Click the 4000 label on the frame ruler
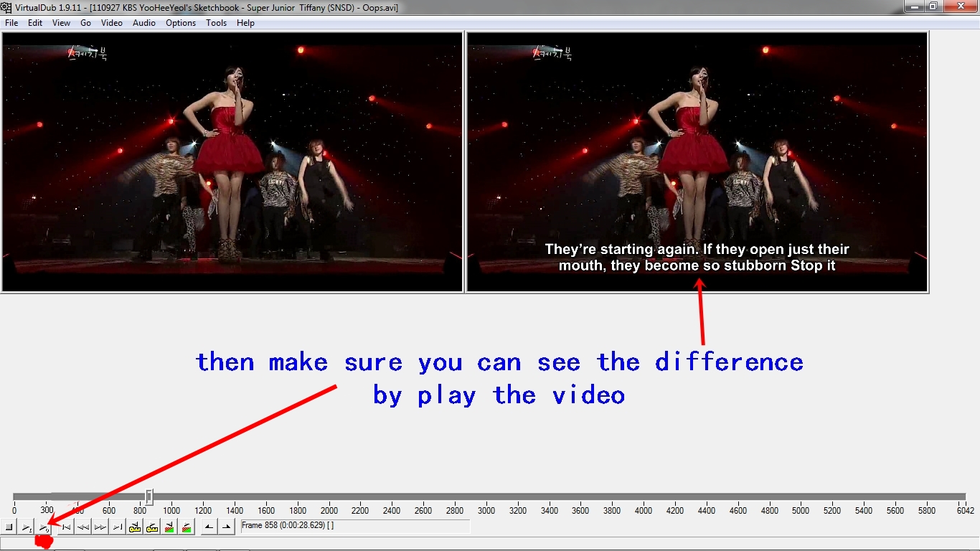This screenshot has width=980, height=551. coord(644,511)
